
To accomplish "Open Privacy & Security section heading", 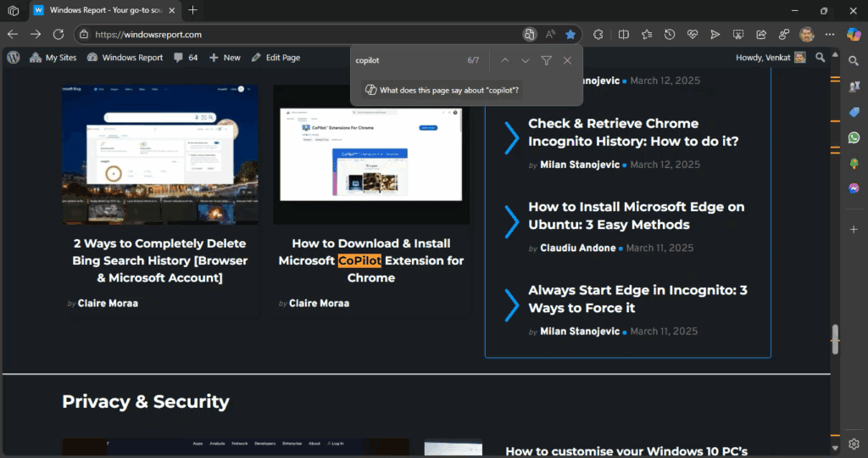I will pyautogui.click(x=146, y=401).
